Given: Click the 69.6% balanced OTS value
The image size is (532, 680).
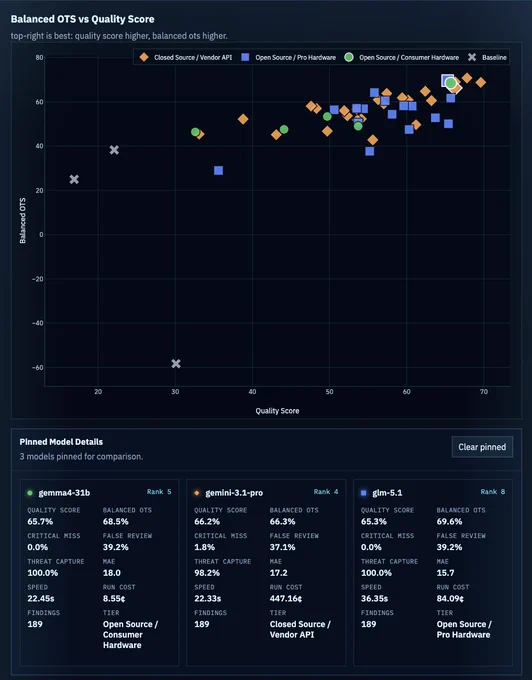Looking at the screenshot, I should (450, 521).
